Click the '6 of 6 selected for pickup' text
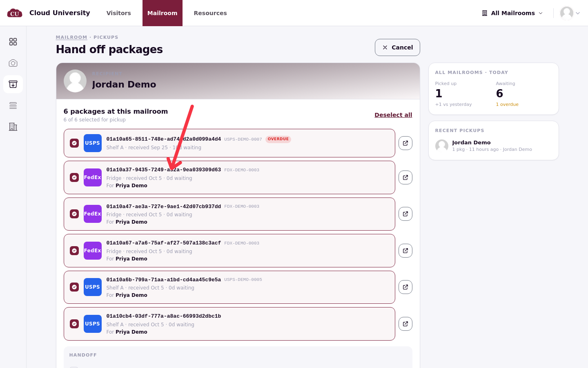This screenshot has height=368, width=588. (95, 120)
